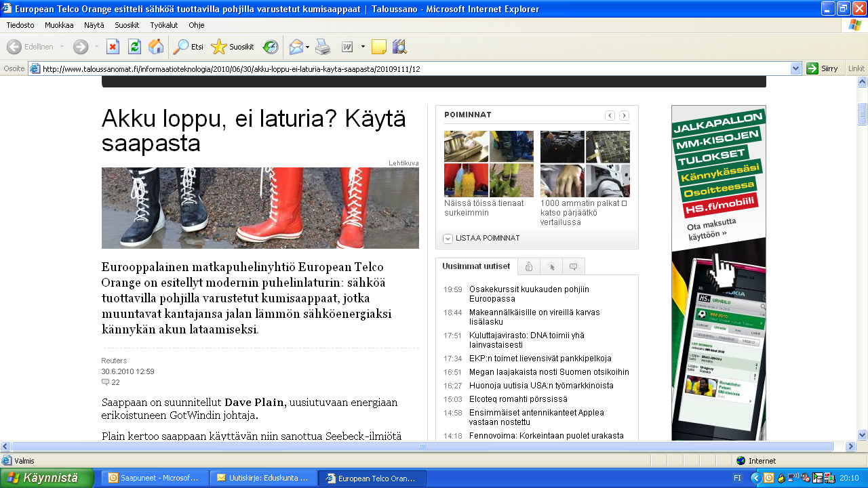Open the Etsi search pane
868x488 pixels.
tap(188, 47)
